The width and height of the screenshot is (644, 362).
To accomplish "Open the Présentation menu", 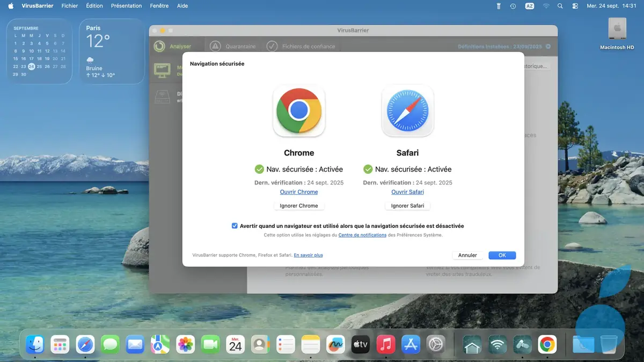I will [126, 6].
